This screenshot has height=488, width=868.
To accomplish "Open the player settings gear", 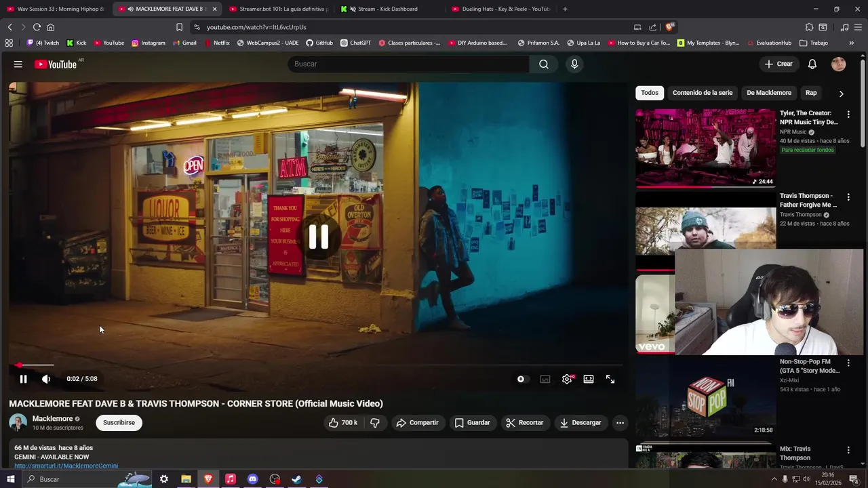I will click(x=567, y=379).
